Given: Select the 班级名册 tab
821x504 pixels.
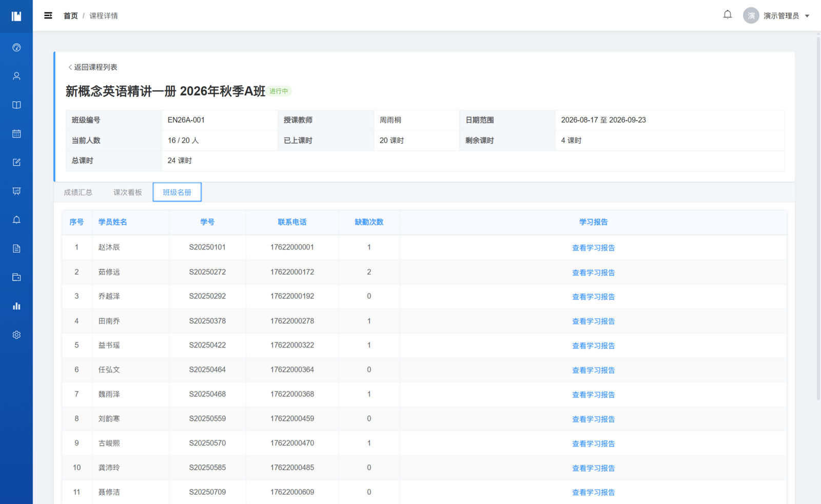Looking at the screenshot, I should pyautogui.click(x=177, y=192).
